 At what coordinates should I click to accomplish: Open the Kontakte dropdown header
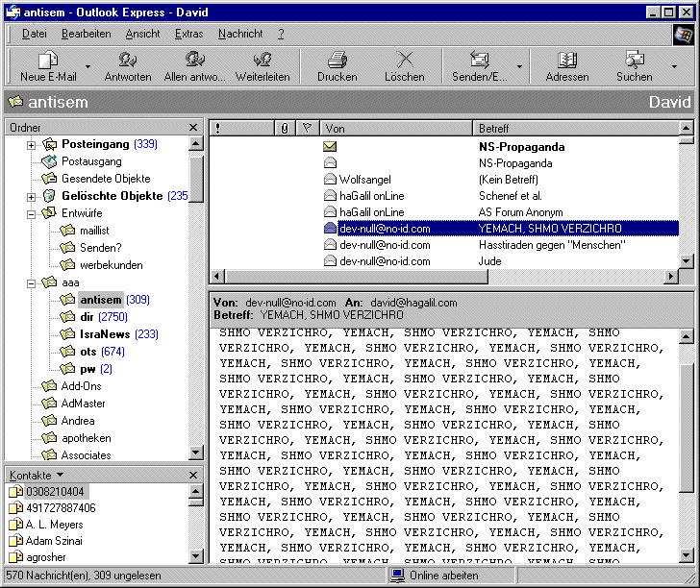[37, 475]
